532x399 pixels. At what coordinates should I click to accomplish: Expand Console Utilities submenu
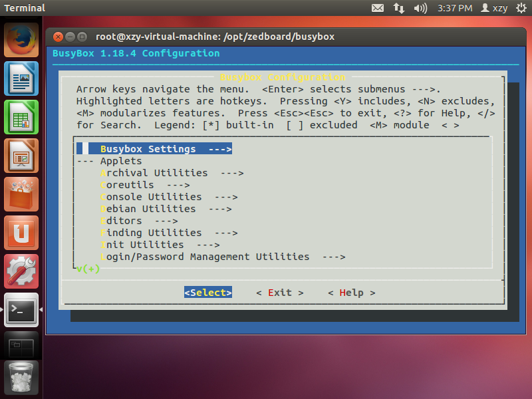coord(169,197)
